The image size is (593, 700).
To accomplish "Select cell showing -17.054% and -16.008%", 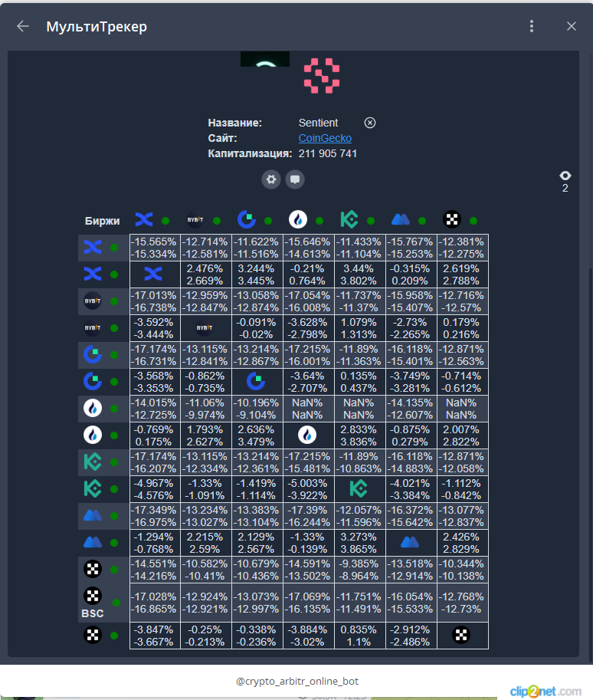I will (x=308, y=301).
